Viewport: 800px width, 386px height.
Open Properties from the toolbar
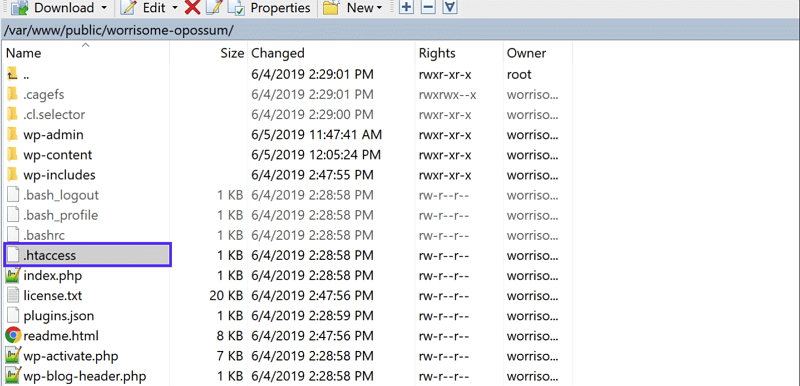[x=270, y=8]
